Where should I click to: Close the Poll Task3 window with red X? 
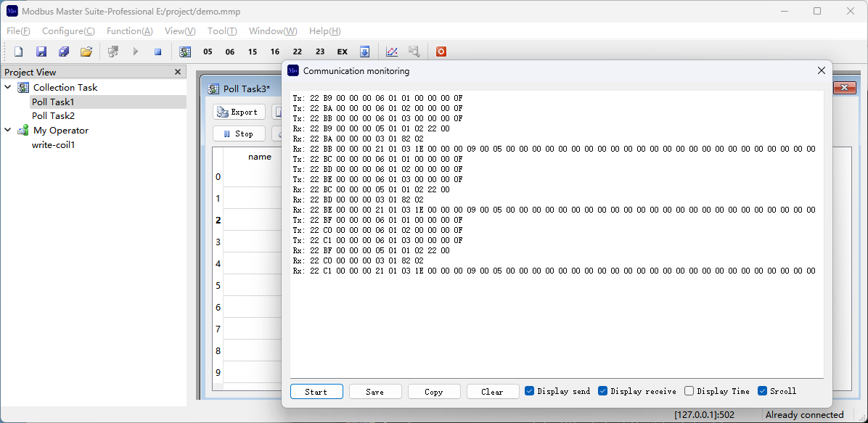(845, 88)
